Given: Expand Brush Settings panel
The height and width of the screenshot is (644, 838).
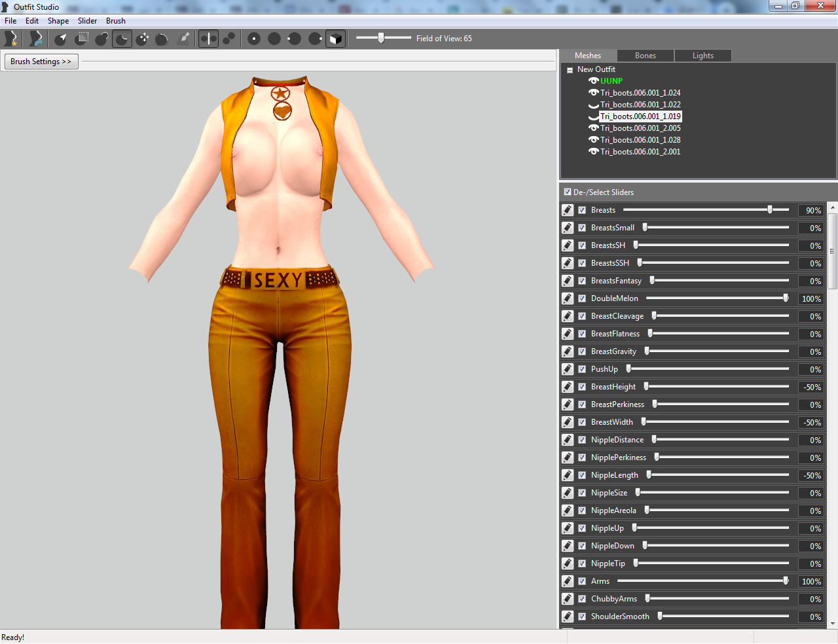Looking at the screenshot, I should click(x=41, y=62).
